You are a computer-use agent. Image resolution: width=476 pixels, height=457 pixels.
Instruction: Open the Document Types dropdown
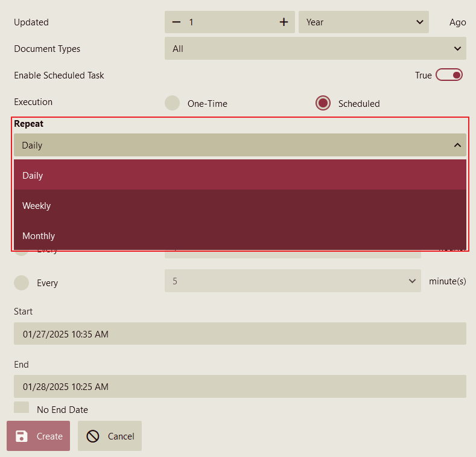pyautogui.click(x=315, y=48)
